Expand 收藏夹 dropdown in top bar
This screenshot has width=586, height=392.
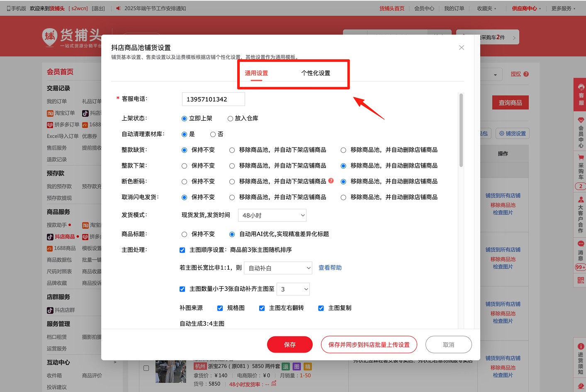[x=486, y=8]
